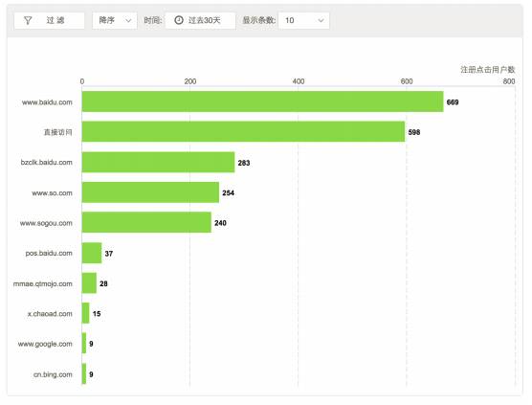This screenshot has width=532, height=405.
Task: Select the x.chaoad.com bar
Action: (85, 313)
